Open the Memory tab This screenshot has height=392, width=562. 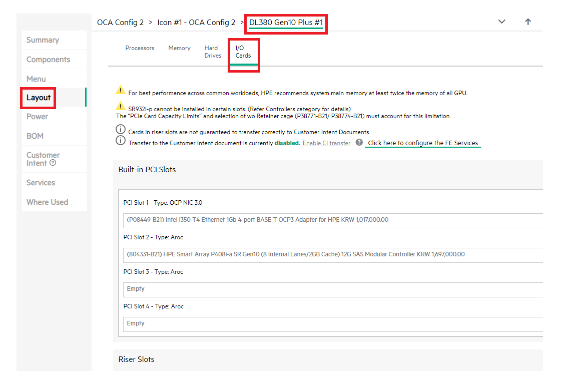click(179, 48)
